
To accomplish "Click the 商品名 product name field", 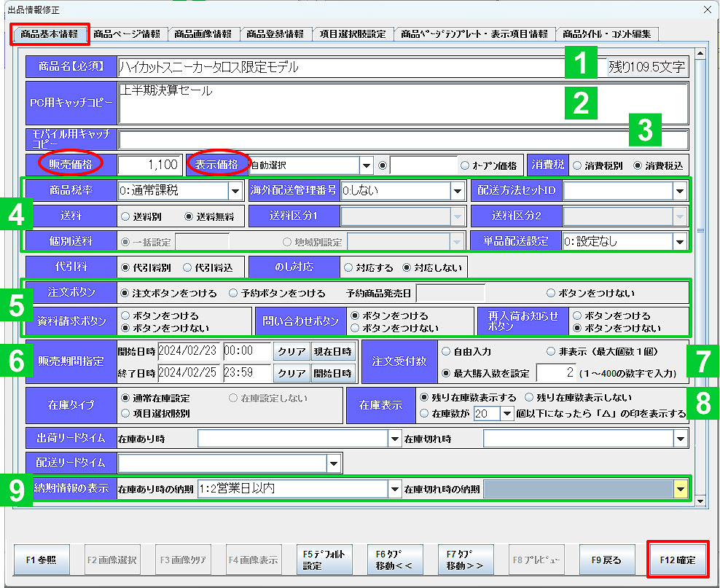I will (x=328, y=66).
